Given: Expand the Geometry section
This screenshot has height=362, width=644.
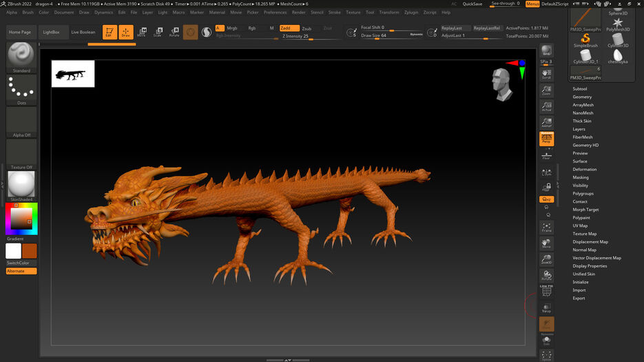Looking at the screenshot, I should (582, 97).
